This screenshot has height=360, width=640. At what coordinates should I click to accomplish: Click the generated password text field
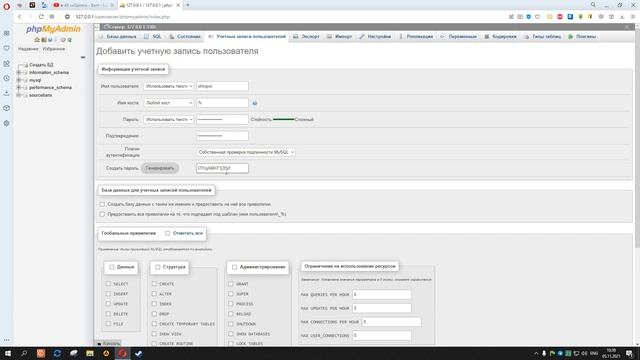coord(222,168)
